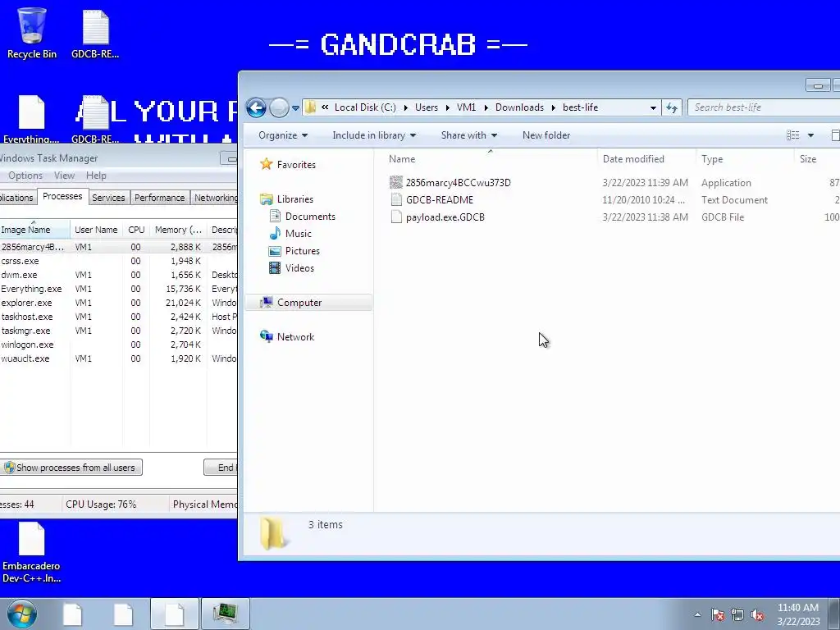The width and height of the screenshot is (840, 630).
Task: Open Music library
Action: [x=290, y=234]
